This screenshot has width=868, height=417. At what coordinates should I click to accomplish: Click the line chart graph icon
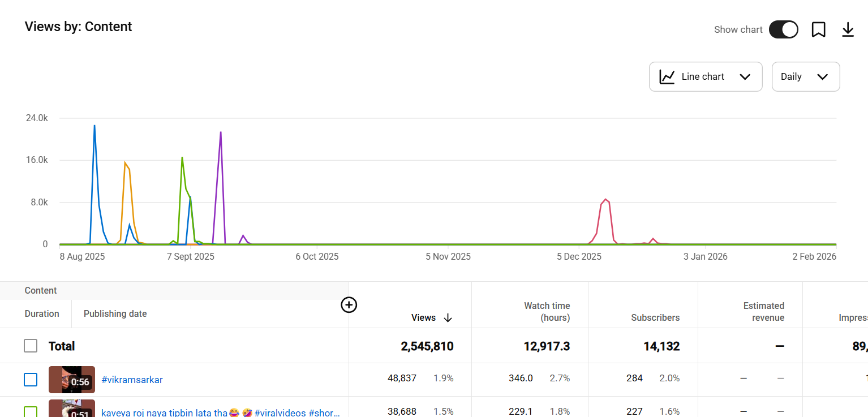pos(667,77)
